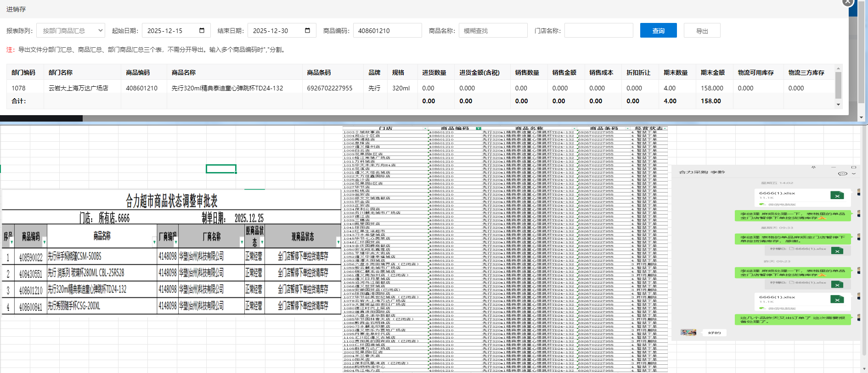
Task: Open the 起始日期 calendar picker icon
Action: (202, 30)
